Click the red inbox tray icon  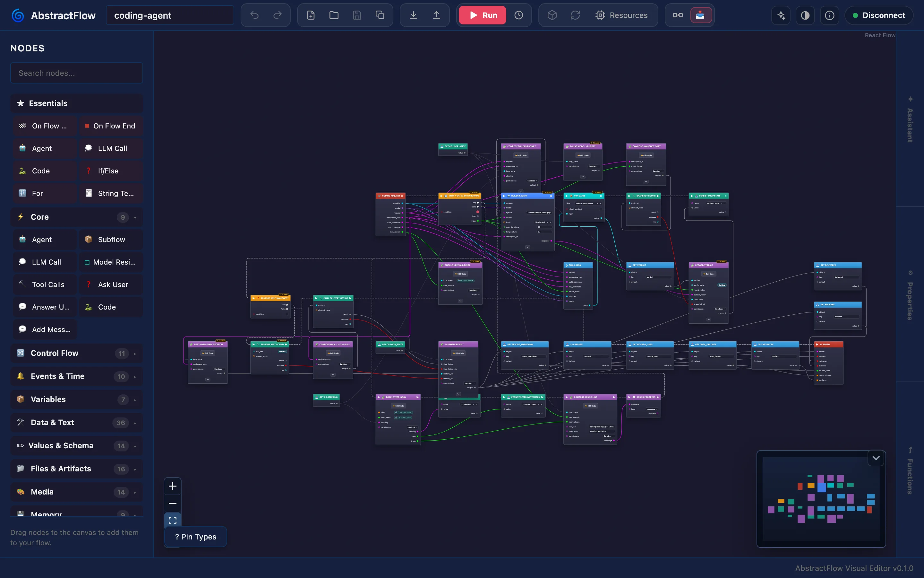[x=700, y=15]
